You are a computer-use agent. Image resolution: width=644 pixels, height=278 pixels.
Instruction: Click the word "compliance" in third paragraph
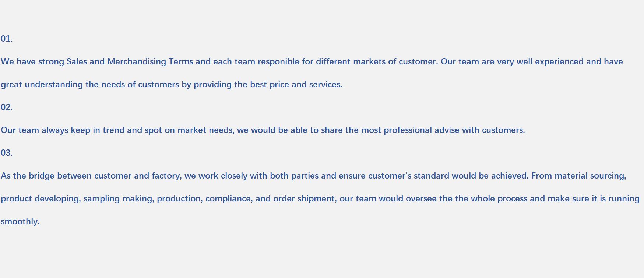coord(228,199)
